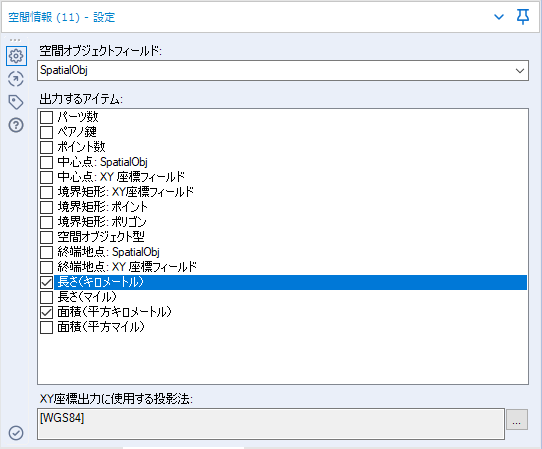542x449 pixels.
Task: Click the checkmark apply icon at bottom left
Action: (16, 433)
